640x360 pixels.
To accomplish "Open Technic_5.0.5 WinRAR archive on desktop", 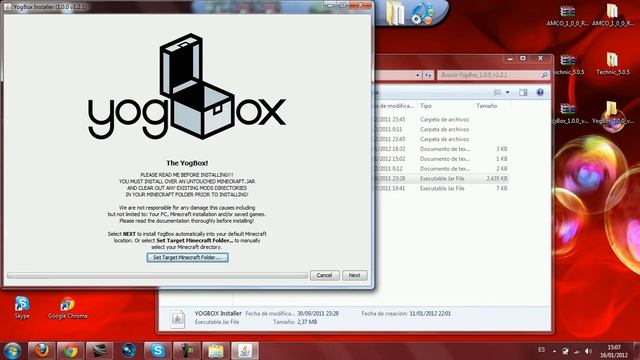I will 567,64.
